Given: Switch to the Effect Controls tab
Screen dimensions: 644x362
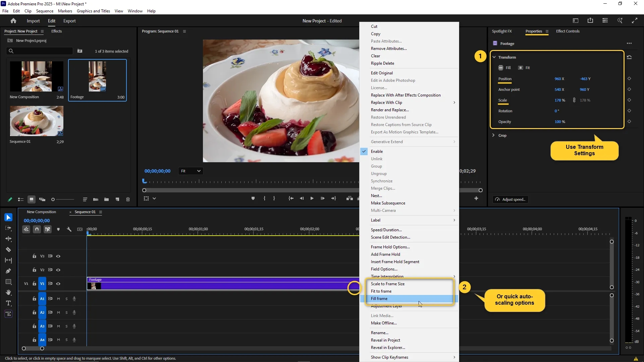Looking at the screenshot, I should 568,31.
